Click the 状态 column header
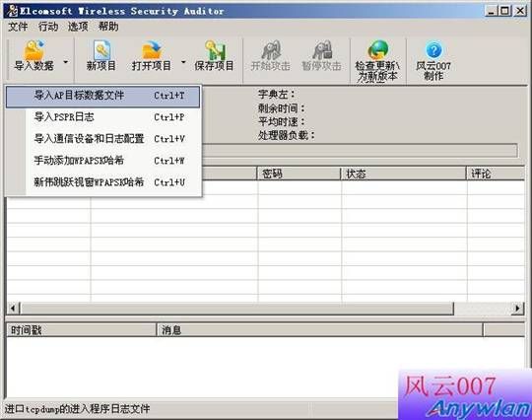The image size is (532, 420). [404, 174]
